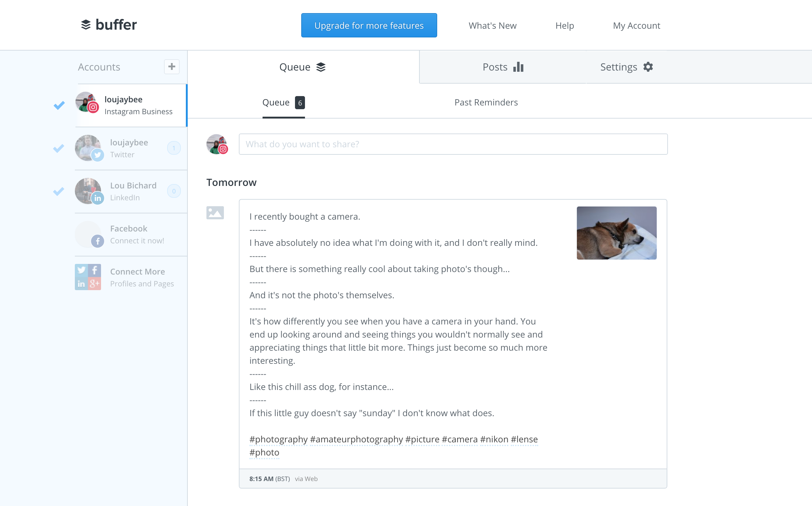
Task: Open the Settings tab with gear
Action: coord(626,67)
